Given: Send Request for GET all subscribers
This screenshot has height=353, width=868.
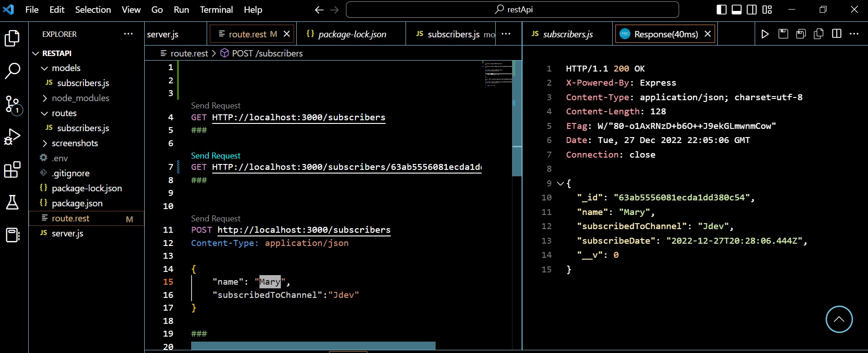Looking at the screenshot, I should point(216,106).
